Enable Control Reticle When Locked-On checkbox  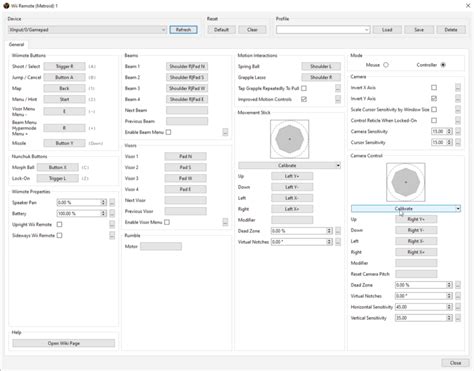(x=434, y=120)
